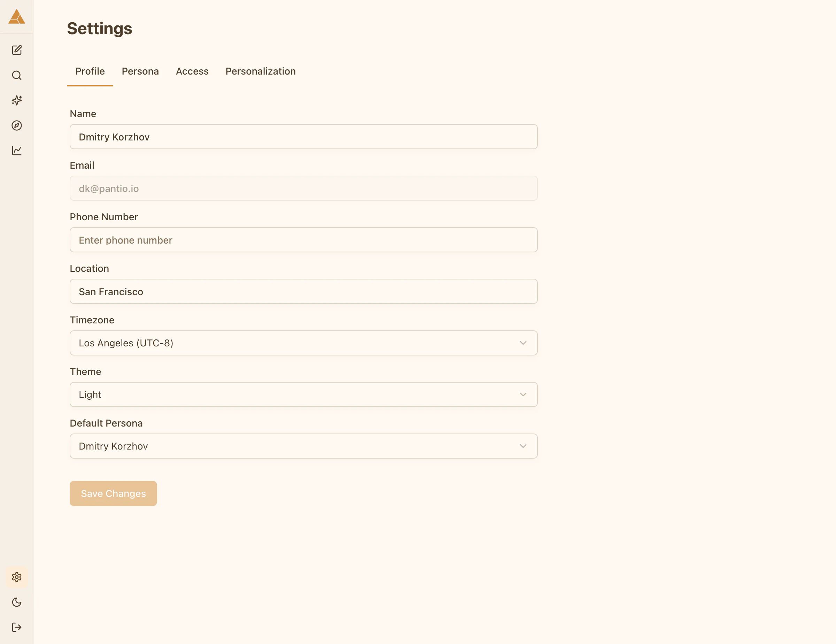The width and height of the screenshot is (836, 644).
Task: Edit the Name field containing Dmitry Korzhov
Action: (303, 137)
